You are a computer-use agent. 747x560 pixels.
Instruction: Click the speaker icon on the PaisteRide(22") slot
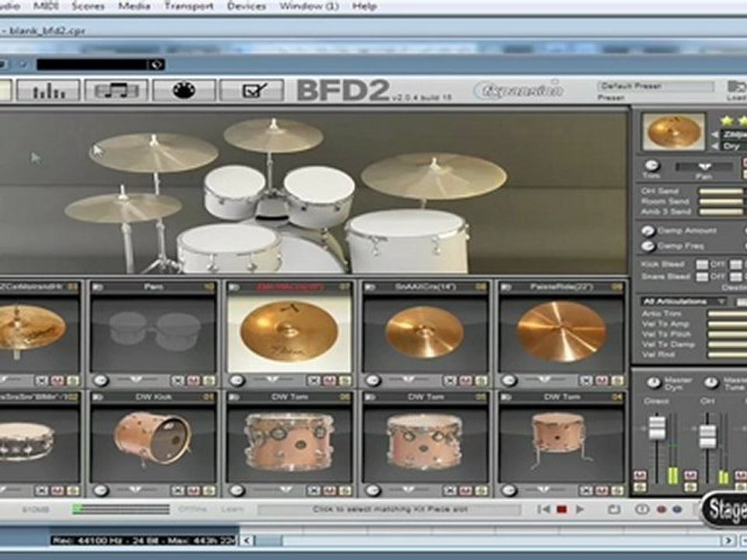click(506, 287)
